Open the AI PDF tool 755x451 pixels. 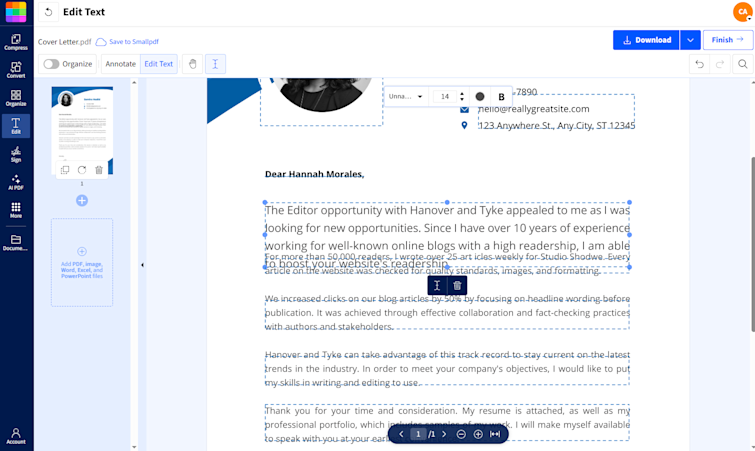coord(16,182)
